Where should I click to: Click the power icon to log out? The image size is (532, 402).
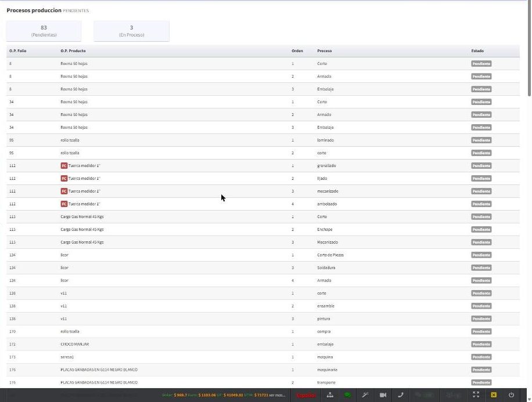click(511, 395)
